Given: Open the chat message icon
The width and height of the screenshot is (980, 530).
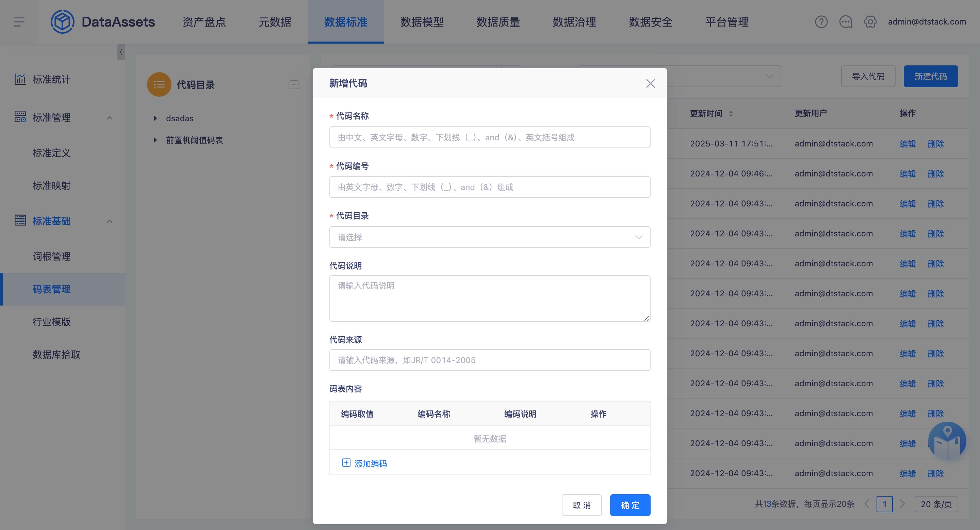Looking at the screenshot, I should point(845,22).
